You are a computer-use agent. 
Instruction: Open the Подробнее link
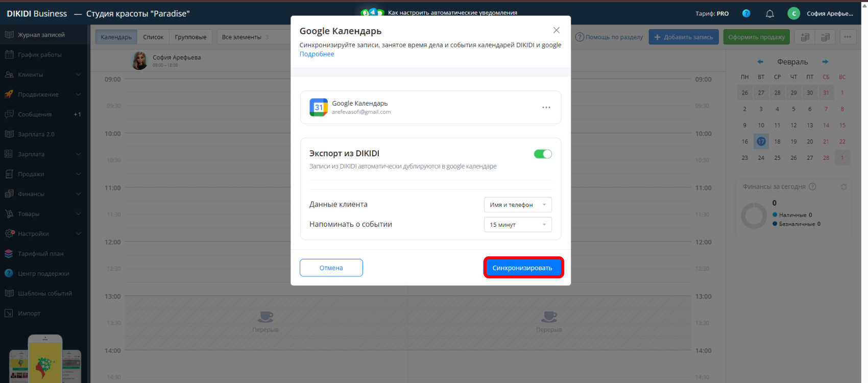317,54
